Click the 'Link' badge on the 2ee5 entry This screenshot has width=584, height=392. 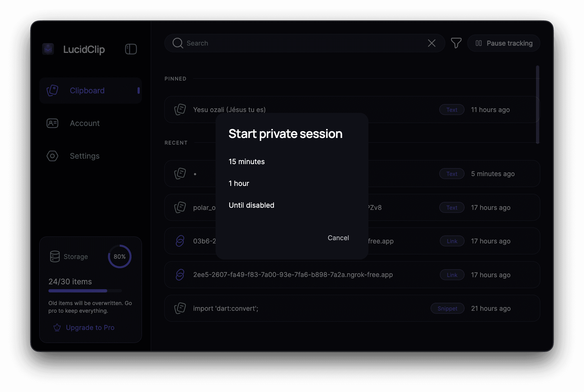pyautogui.click(x=452, y=275)
